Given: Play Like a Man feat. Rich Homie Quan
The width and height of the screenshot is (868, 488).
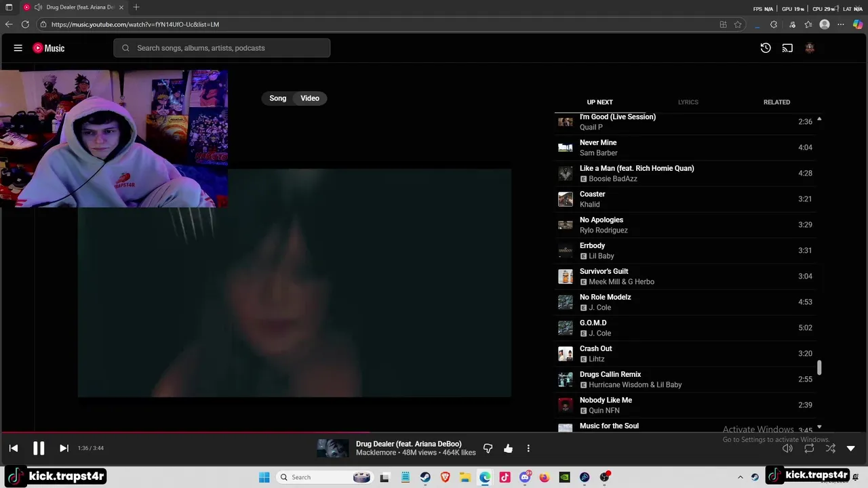Looking at the screenshot, I should pyautogui.click(x=685, y=174).
